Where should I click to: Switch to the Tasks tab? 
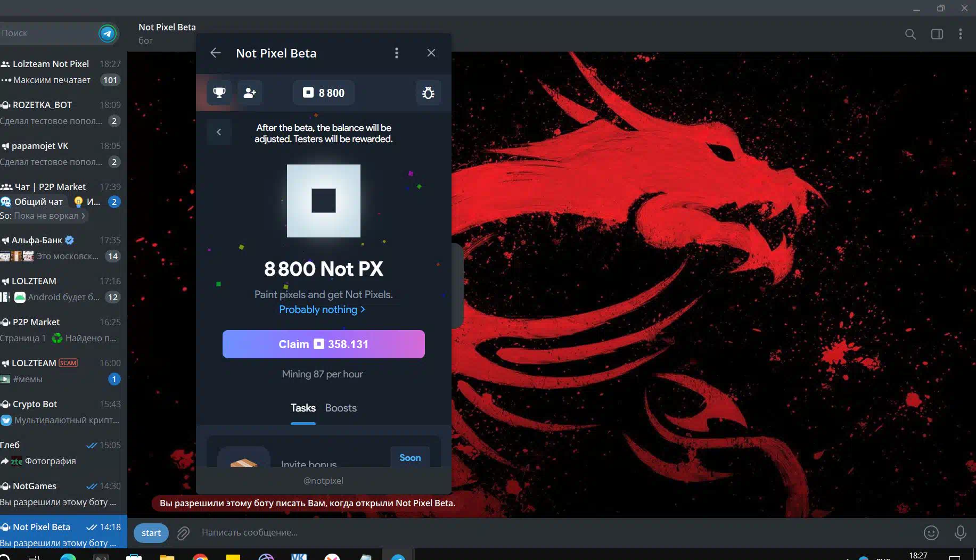[x=303, y=408]
